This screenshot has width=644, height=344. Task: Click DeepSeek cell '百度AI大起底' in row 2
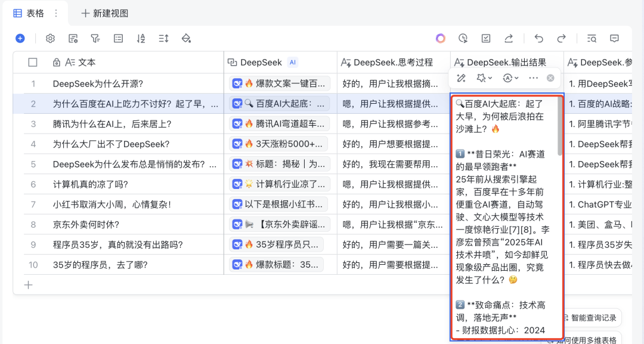click(x=280, y=104)
